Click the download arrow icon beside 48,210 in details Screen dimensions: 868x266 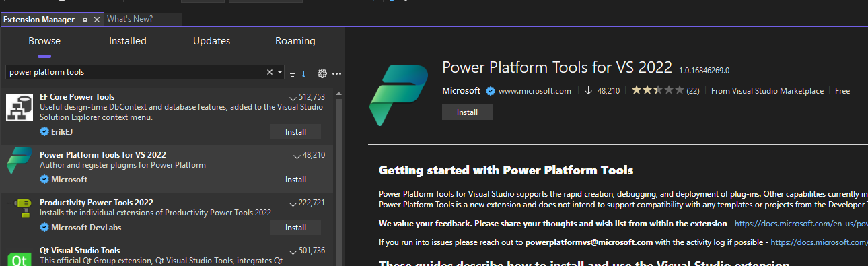coord(589,90)
